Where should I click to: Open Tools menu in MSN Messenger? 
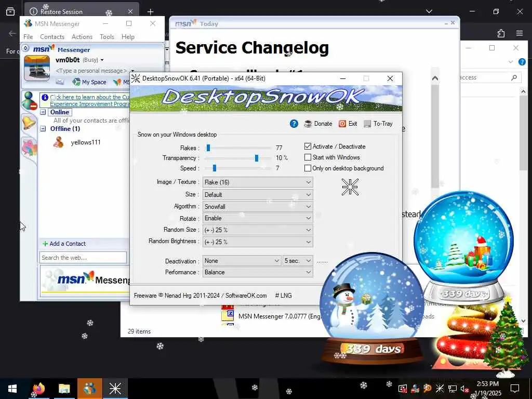tap(107, 37)
